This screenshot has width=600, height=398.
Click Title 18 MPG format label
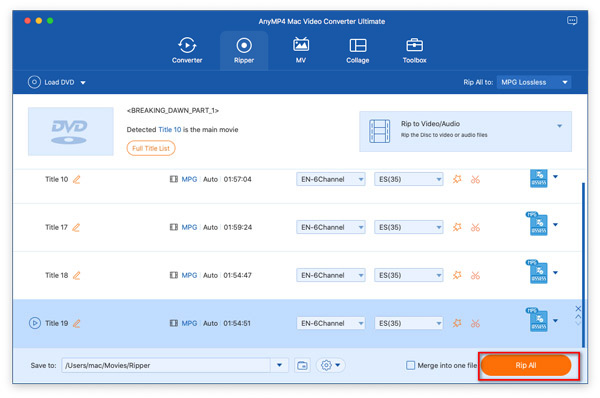click(189, 275)
